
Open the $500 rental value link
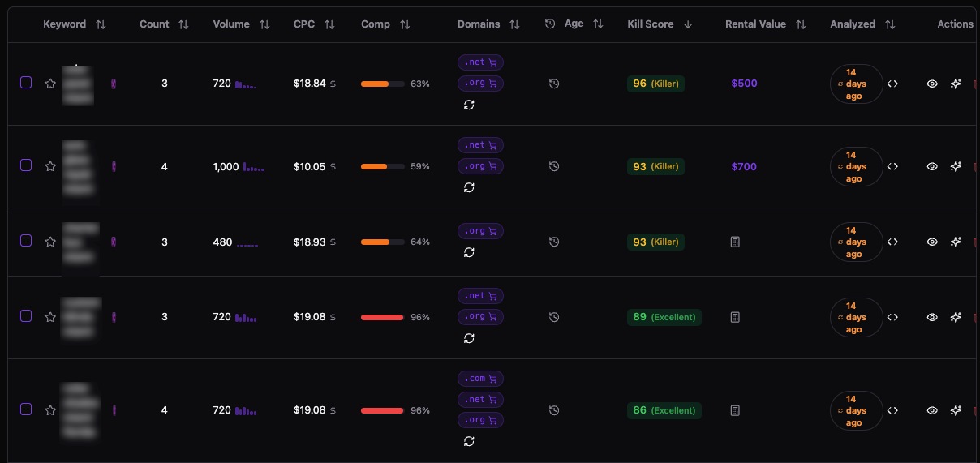tap(744, 84)
